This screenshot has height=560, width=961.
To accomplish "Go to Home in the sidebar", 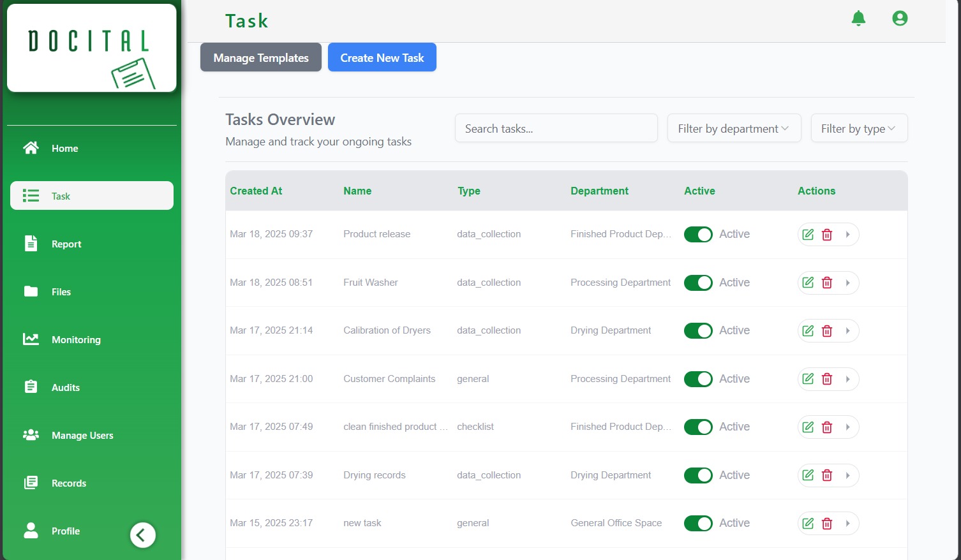I will (x=92, y=148).
